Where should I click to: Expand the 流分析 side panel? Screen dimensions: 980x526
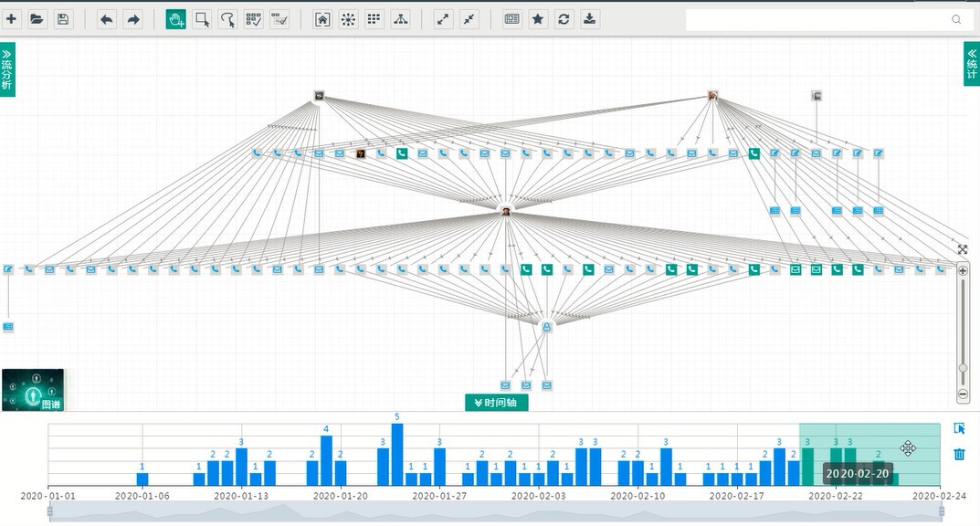point(7,69)
